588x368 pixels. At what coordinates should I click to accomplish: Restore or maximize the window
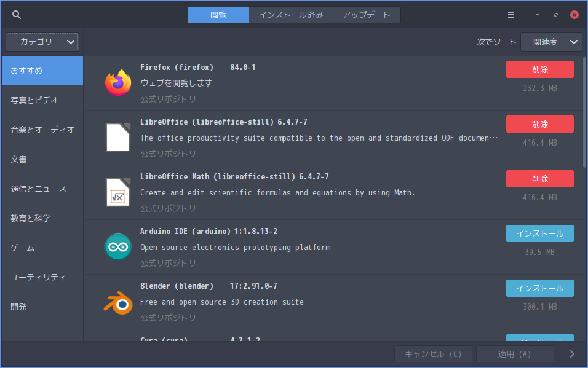coord(556,15)
